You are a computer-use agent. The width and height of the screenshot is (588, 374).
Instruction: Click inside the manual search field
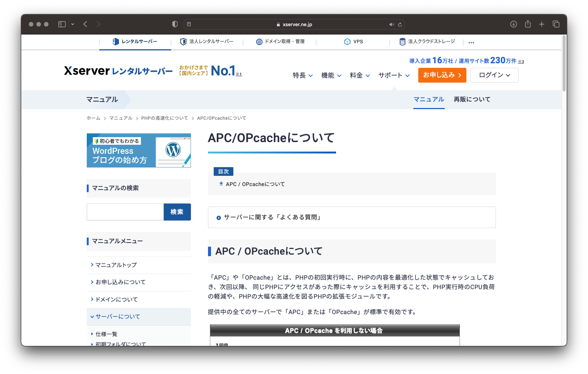coord(125,212)
